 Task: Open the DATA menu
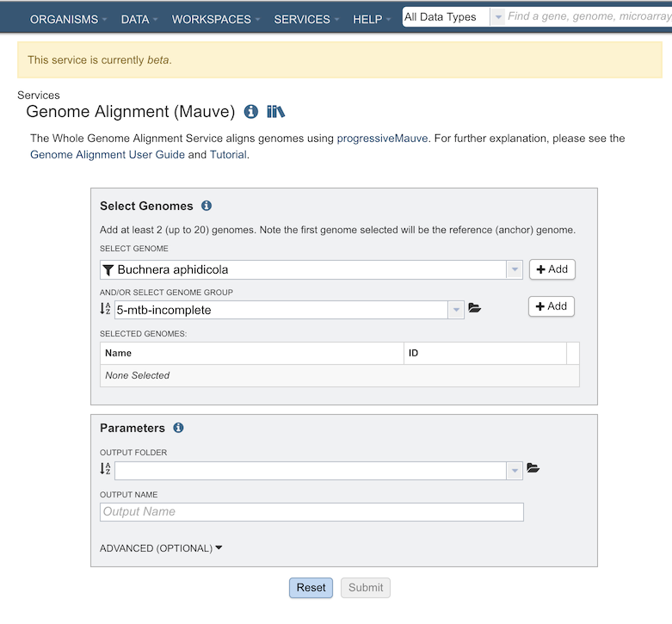pyautogui.click(x=139, y=19)
